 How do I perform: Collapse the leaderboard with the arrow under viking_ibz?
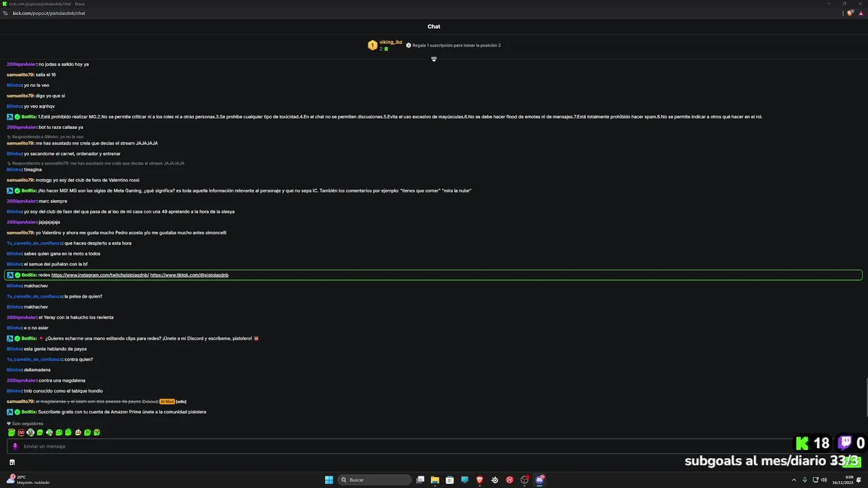point(434,59)
